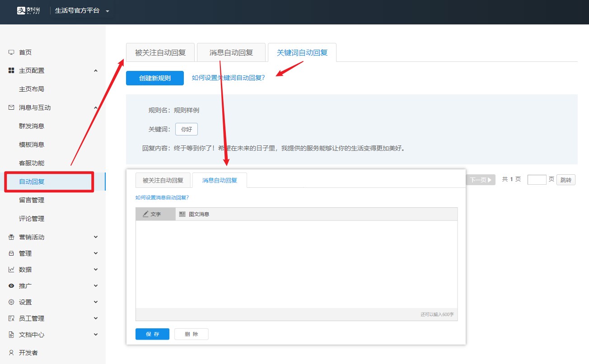Select 被关注自动回复 tab in lower panel
This screenshot has height=364, width=589.
(163, 180)
